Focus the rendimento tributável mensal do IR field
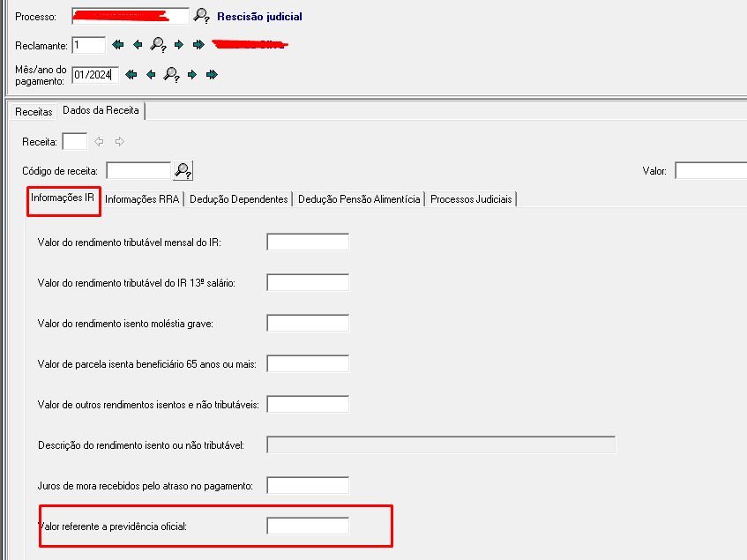747x560 pixels. point(308,242)
